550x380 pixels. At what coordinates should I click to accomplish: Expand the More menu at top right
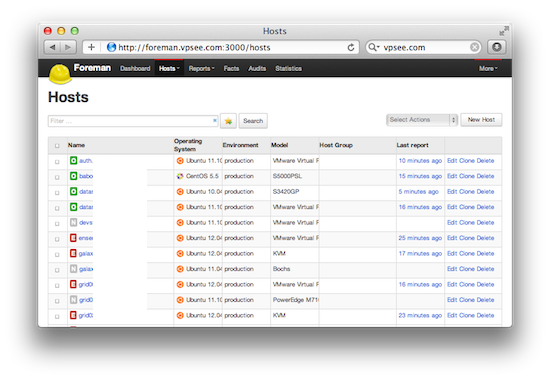tap(488, 68)
